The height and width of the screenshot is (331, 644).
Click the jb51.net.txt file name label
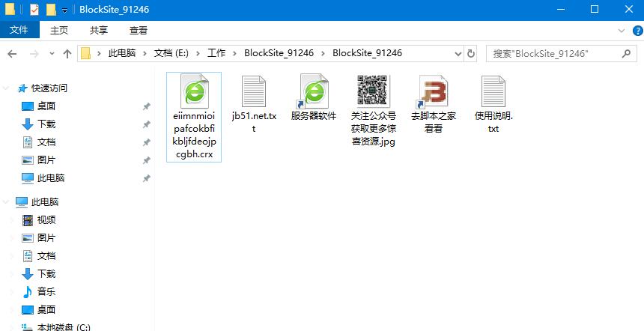pos(254,122)
